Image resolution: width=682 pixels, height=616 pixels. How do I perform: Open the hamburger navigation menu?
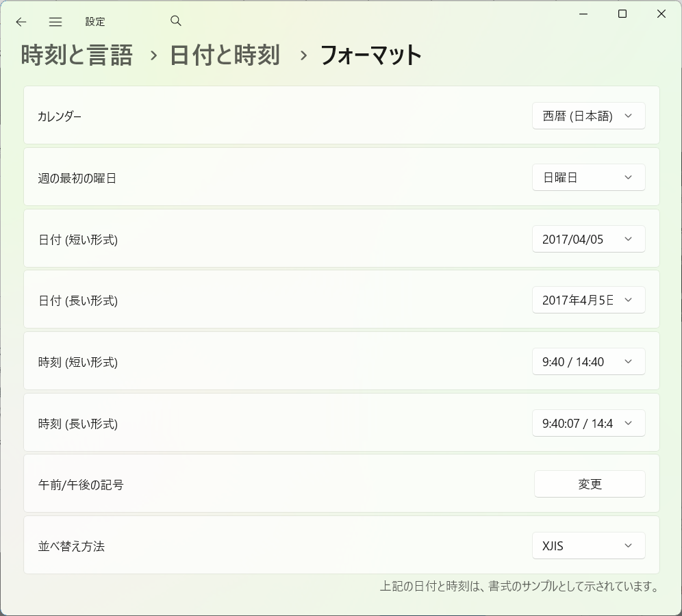tap(55, 22)
